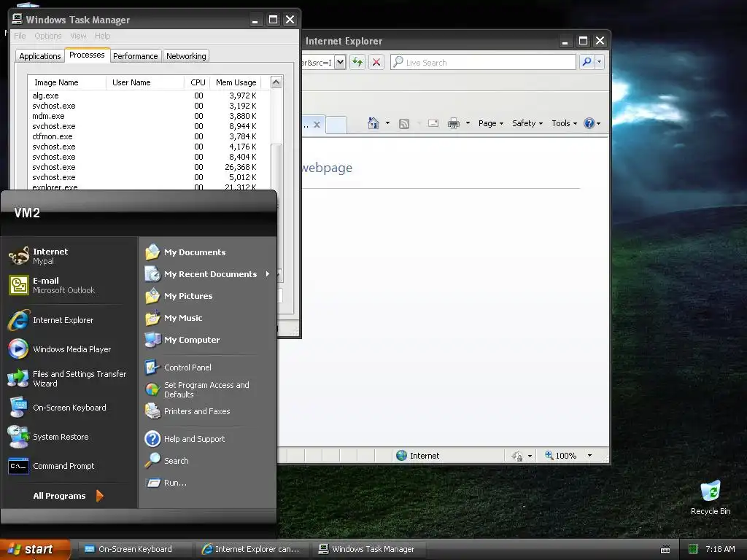Switch to Applications tab in Task Manager
This screenshot has width=747, height=560.
[x=40, y=56]
